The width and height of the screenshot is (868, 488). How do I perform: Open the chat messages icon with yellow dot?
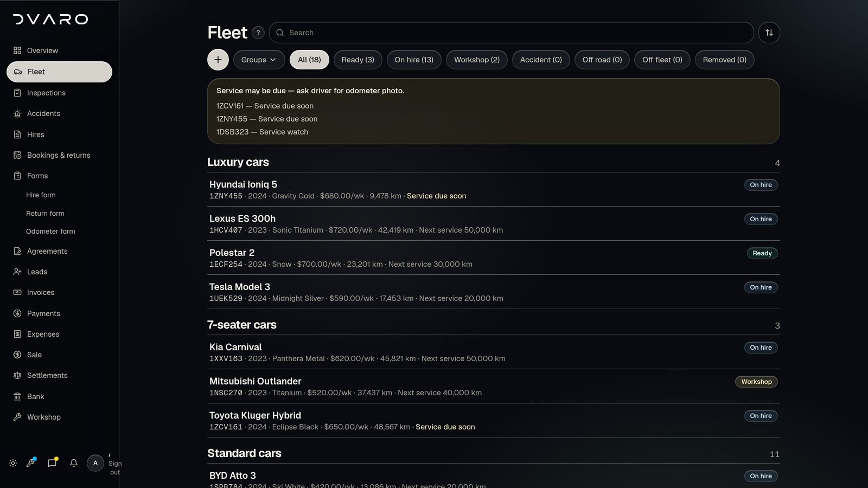coord(52,463)
